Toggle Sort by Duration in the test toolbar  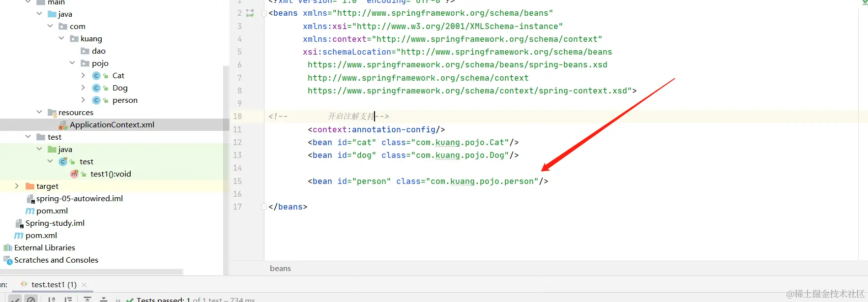point(68,299)
